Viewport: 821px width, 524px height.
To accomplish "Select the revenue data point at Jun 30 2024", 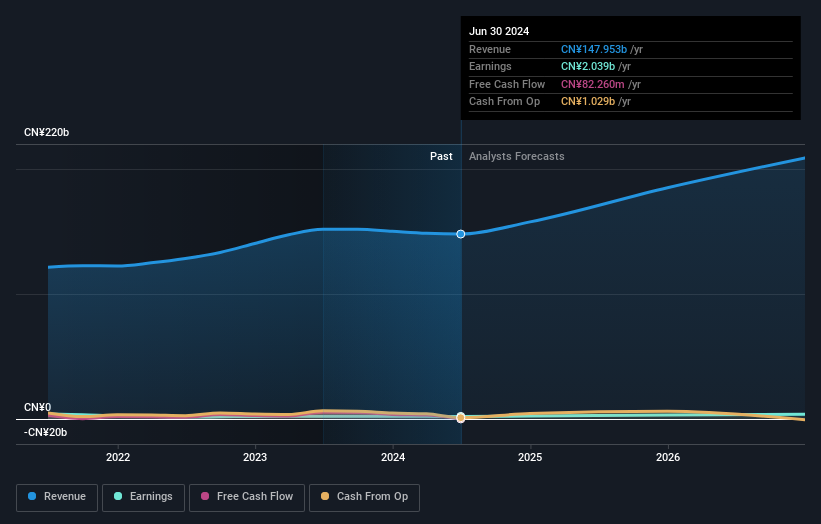I will (x=461, y=234).
